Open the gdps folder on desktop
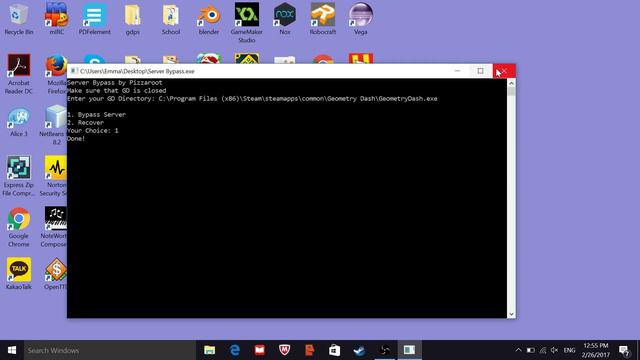 (132, 19)
